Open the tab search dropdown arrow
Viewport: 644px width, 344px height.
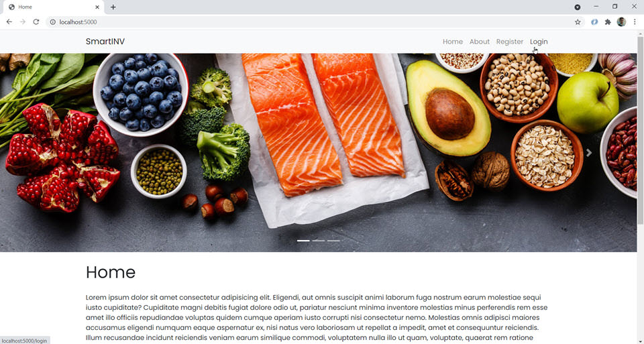click(578, 7)
